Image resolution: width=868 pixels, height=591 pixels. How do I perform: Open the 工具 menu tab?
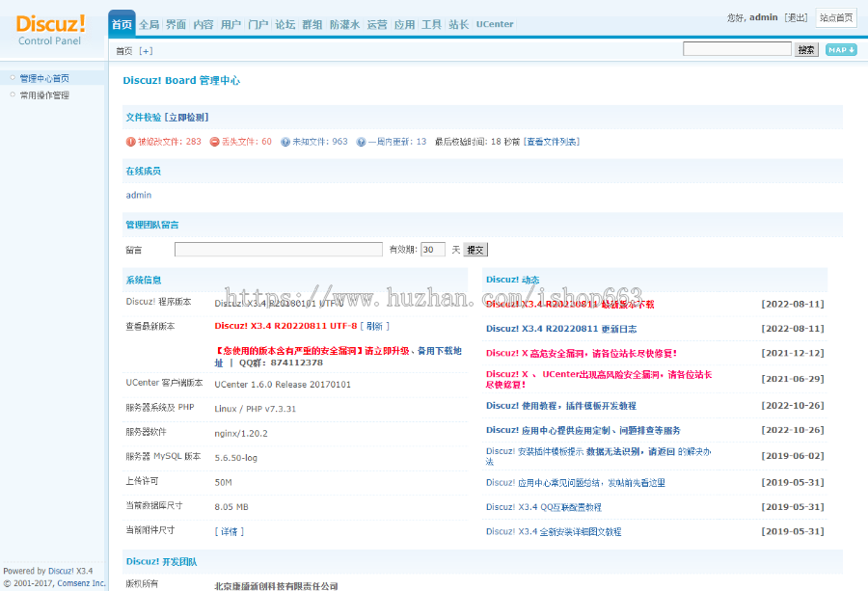431,24
